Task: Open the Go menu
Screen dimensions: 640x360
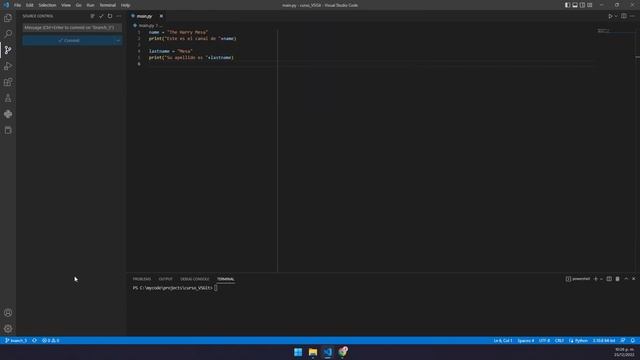Action: [x=78, y=5]
